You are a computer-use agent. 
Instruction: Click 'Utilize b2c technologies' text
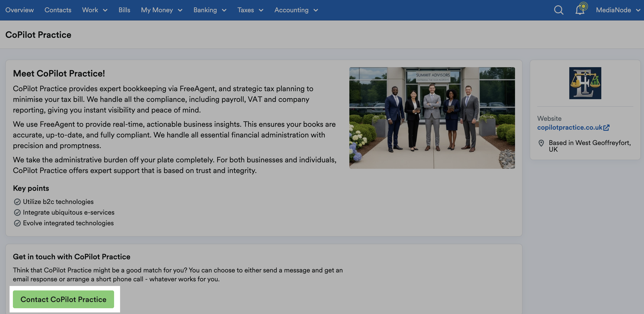(58, 201)
